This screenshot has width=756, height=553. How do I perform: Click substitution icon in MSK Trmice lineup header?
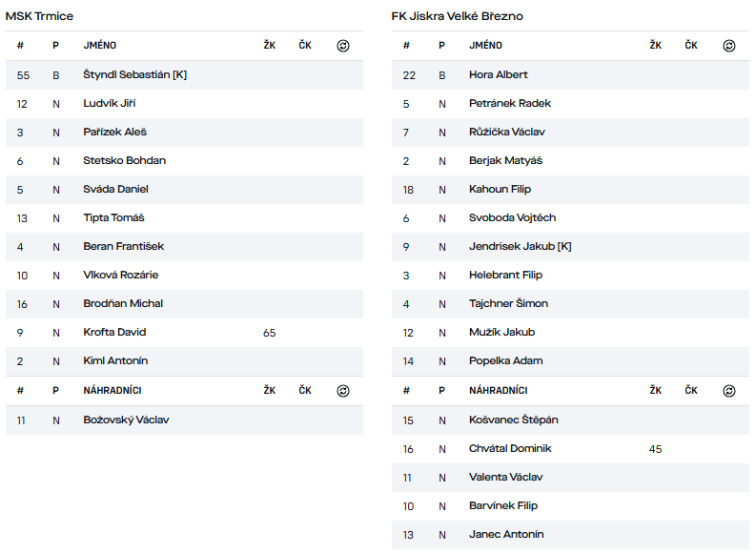point(343,46)
